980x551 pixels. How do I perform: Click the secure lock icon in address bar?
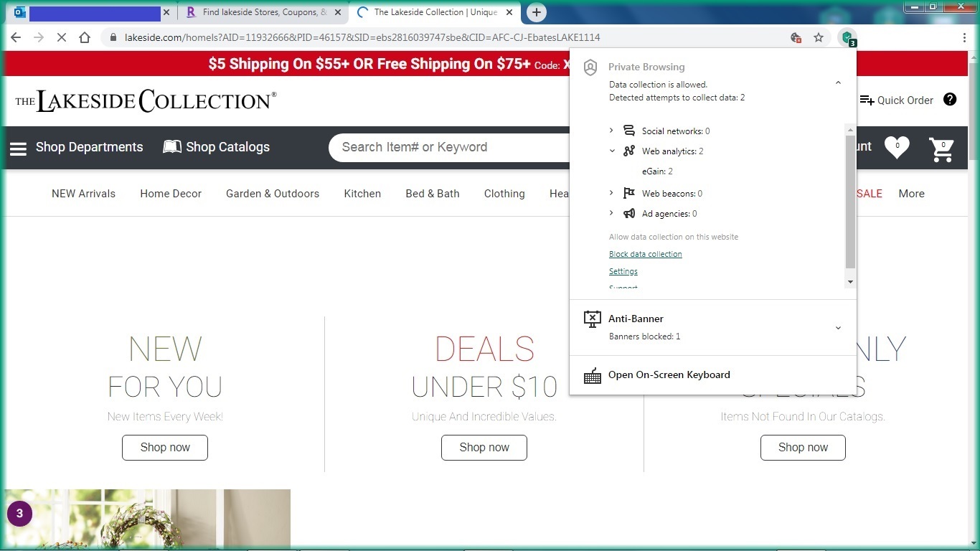pyautogui.click(x=113, y=37)
